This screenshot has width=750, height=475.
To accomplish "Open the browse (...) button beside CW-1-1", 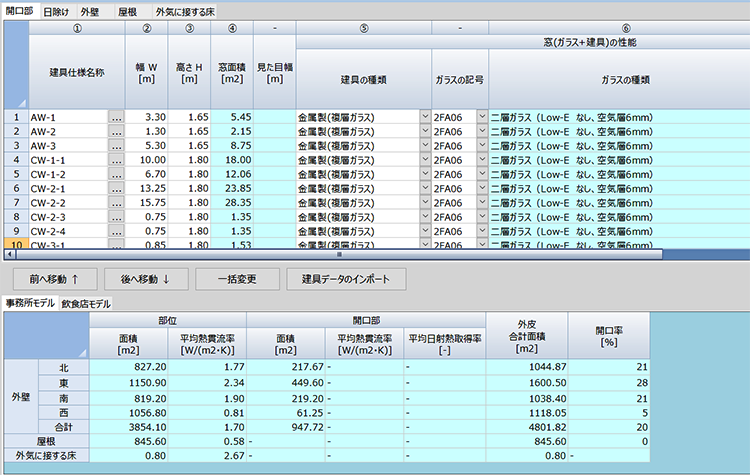I will pos(116,160).
